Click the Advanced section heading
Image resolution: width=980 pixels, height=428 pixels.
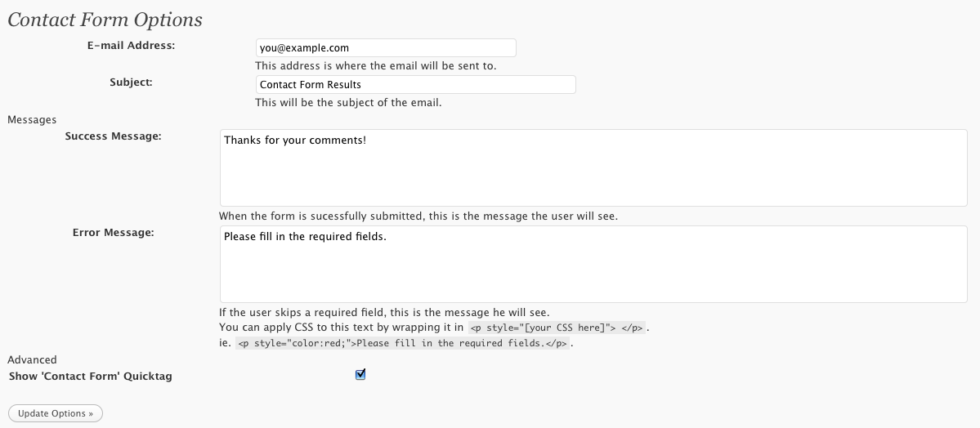click(x=32, y=359)
